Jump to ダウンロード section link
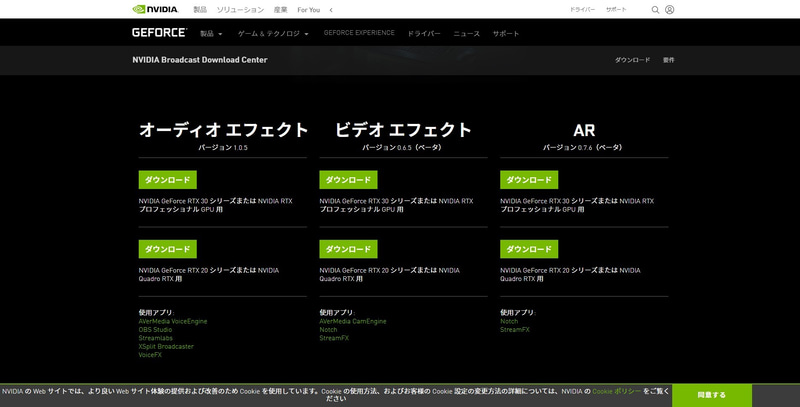The height and width of the screenshot is (407, 800). tap(632, 60)
